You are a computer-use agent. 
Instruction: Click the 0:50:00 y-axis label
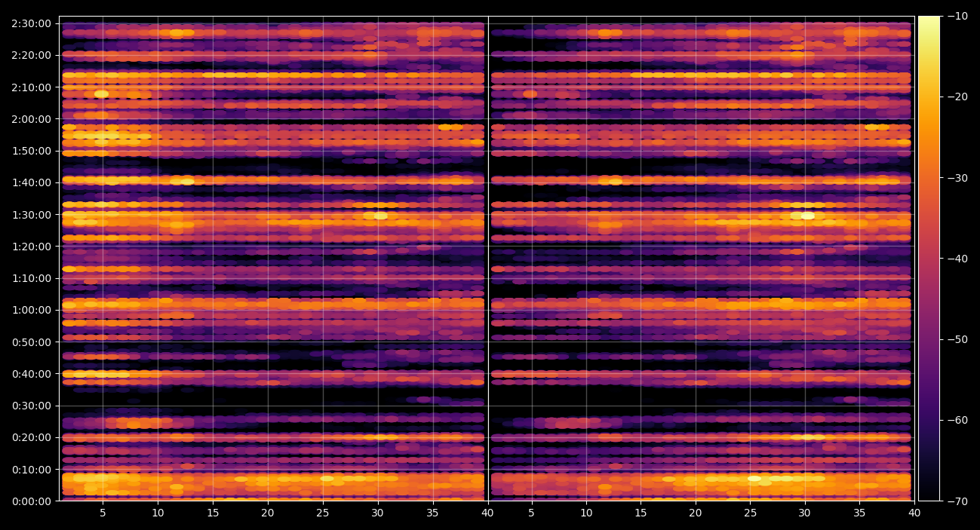coord(31,342)
